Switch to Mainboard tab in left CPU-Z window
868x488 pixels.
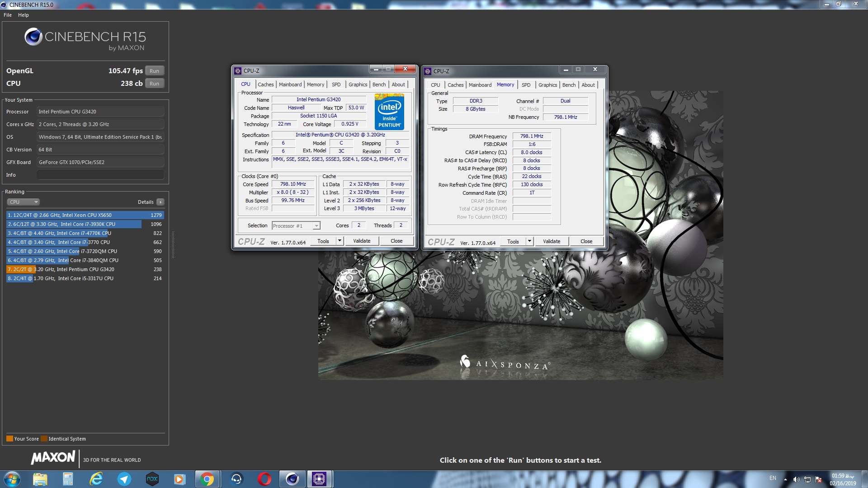(x=290, y=84)
